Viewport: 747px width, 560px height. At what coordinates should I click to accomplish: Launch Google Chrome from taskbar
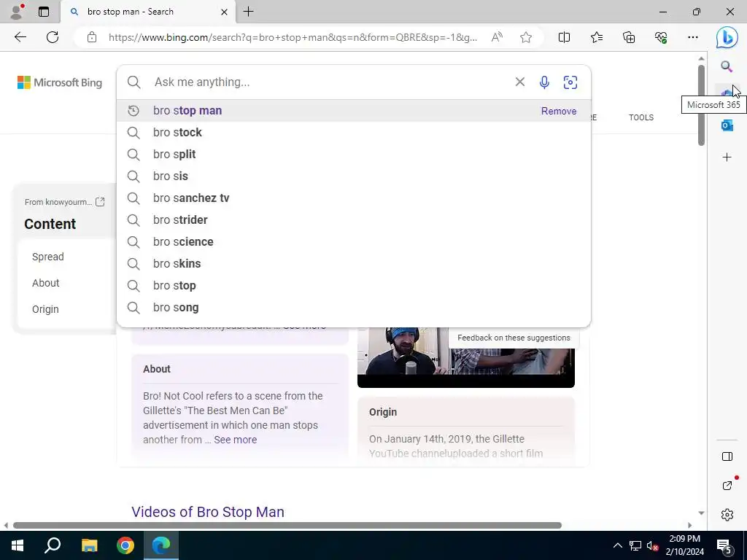pyautogui.click(x=125, y=545)
